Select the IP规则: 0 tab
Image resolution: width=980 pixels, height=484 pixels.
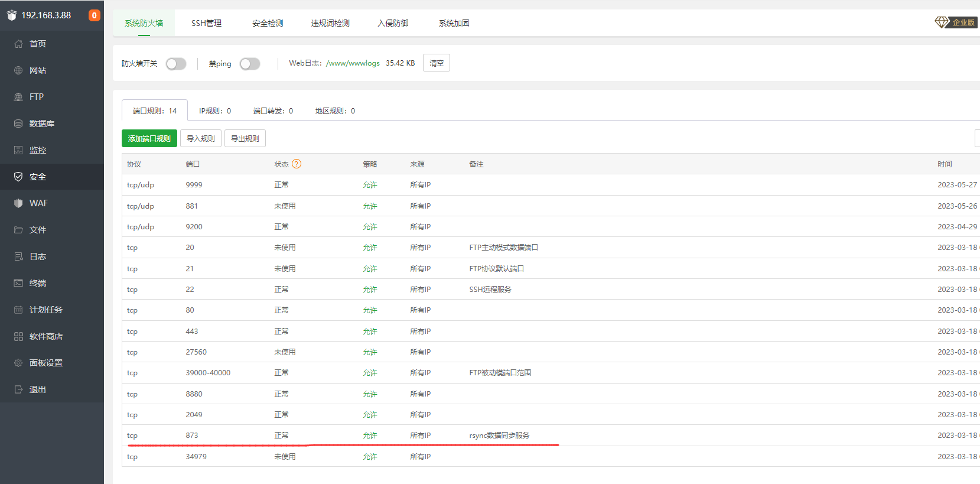(215, 111)
